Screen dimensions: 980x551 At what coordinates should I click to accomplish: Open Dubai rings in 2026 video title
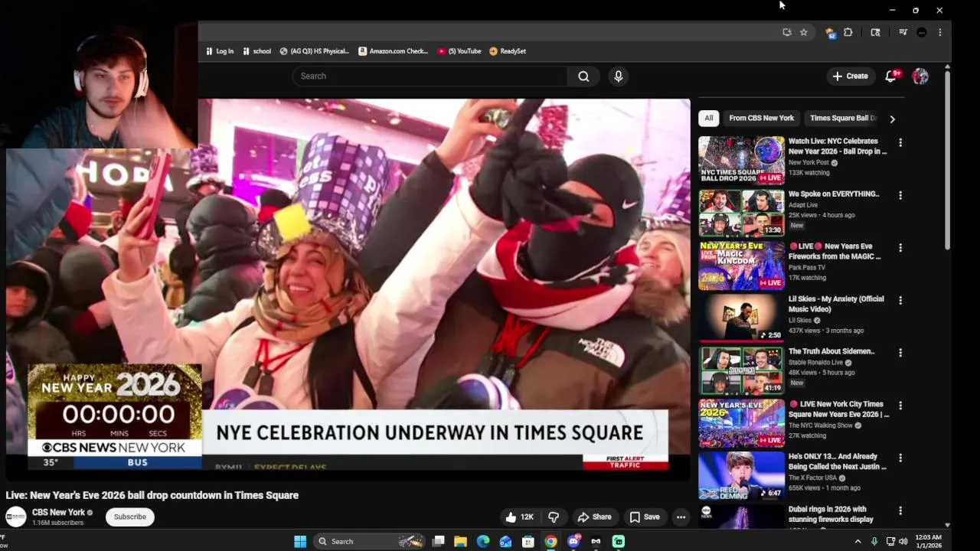[x=831, y=514]
